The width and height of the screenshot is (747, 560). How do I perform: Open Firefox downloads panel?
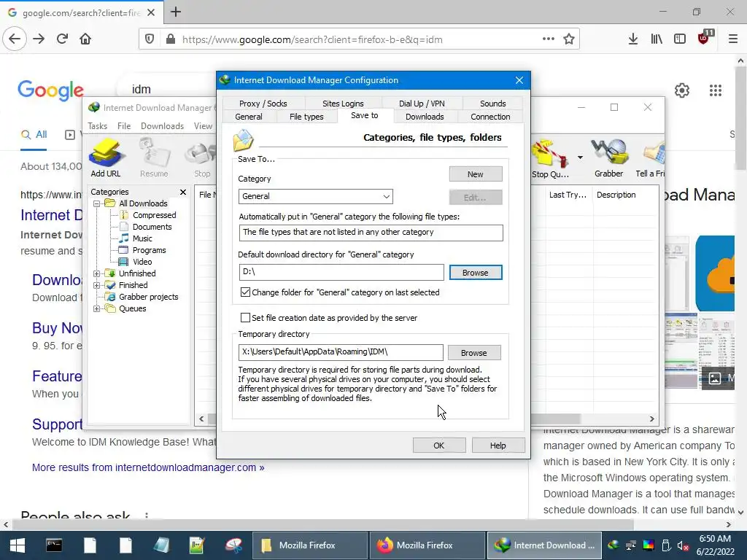click(x=633, y=39)
